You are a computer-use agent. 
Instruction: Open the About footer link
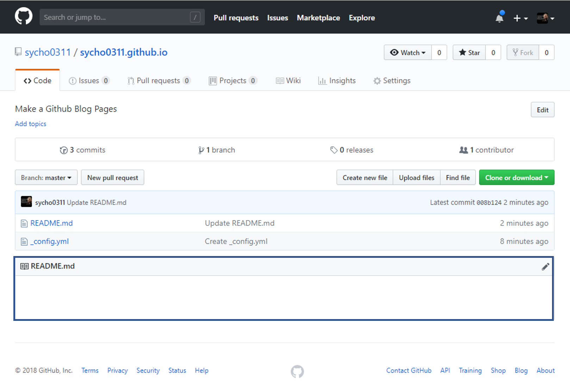point(546,371)
